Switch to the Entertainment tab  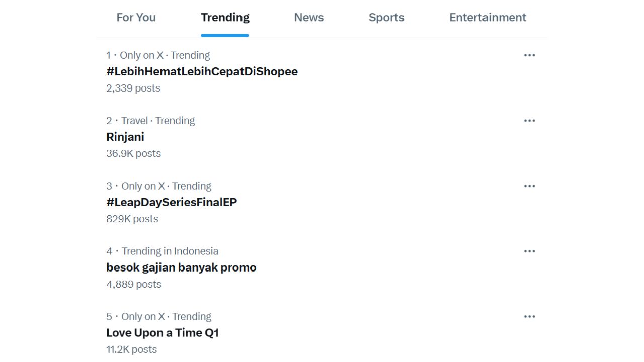(x=488, y=18)
